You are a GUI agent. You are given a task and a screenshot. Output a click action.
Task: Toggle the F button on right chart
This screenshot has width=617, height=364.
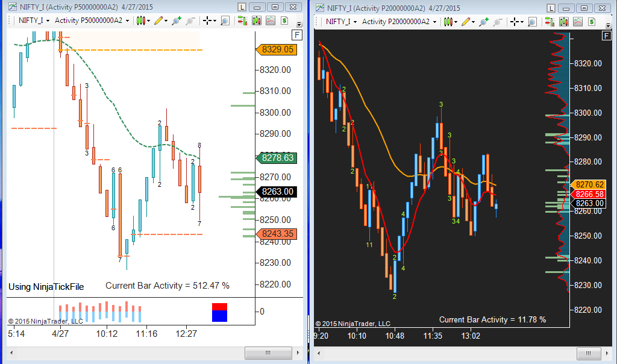606,36
